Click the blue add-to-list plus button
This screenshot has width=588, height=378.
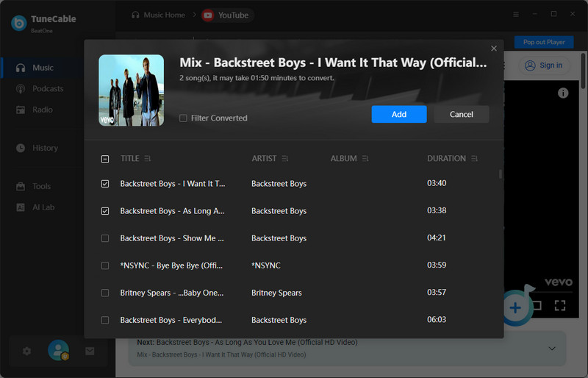tap(516, 307)
